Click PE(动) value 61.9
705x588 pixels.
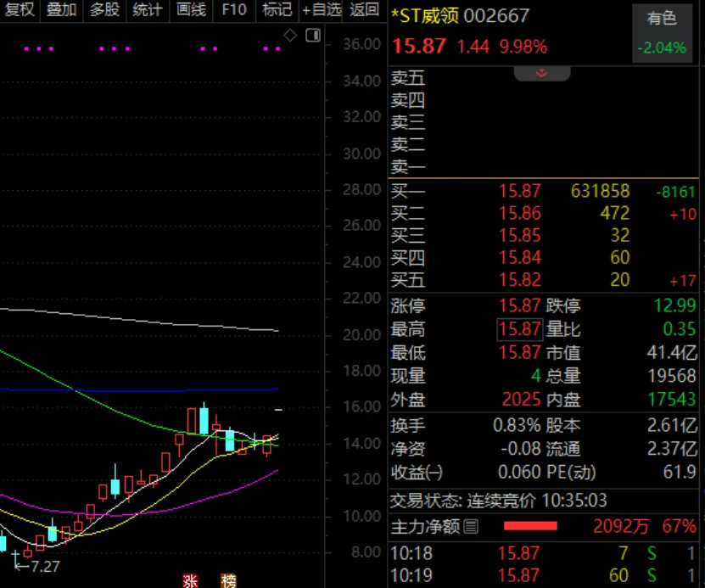(680, 472)
